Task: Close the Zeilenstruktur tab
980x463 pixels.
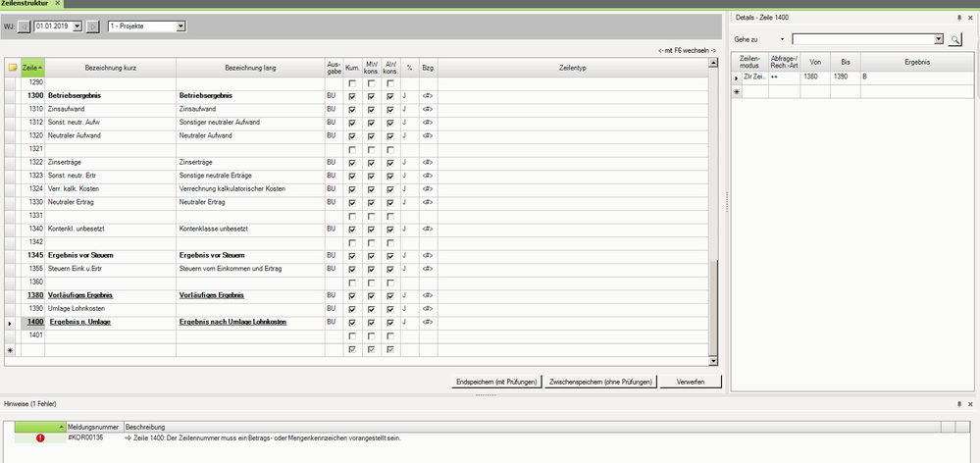Action: (x=57, y=3)
